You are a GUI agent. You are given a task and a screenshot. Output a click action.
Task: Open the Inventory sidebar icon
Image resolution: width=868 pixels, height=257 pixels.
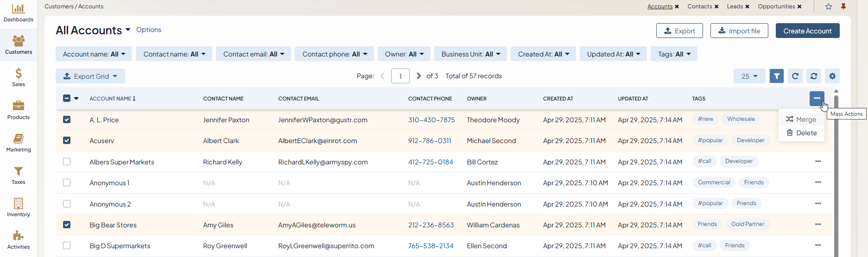click(19, 207)
